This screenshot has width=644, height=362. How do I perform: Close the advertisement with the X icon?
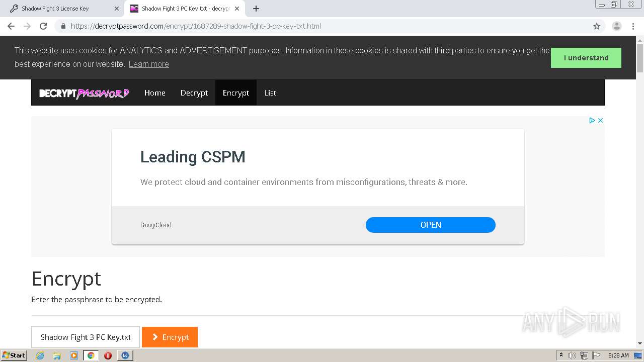600,120
